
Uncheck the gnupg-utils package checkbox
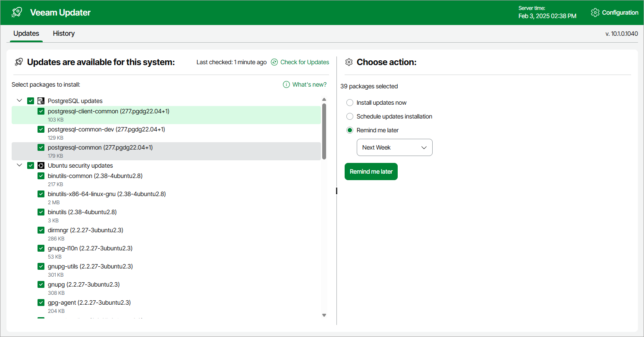(41, 266)
